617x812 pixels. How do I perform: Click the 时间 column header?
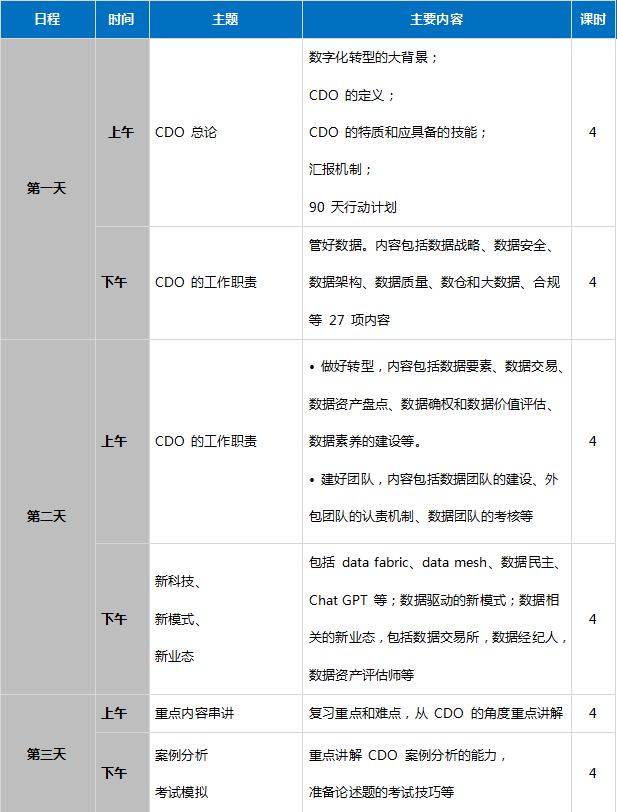pos(121,19)
